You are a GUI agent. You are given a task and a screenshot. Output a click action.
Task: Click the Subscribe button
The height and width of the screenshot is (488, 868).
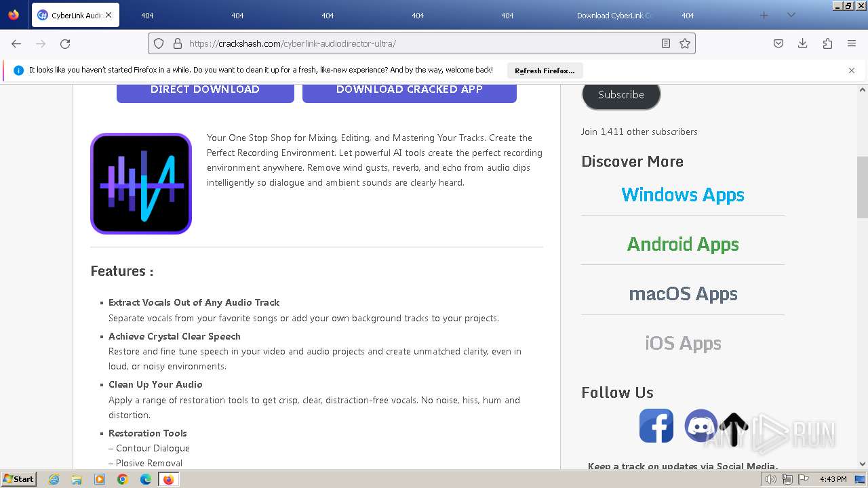tap(621, 95)
